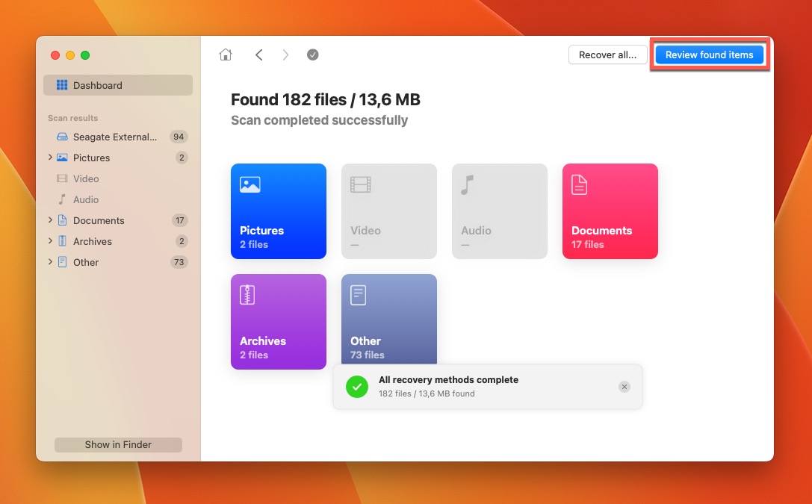Open the Archives 2 files card

279,322
